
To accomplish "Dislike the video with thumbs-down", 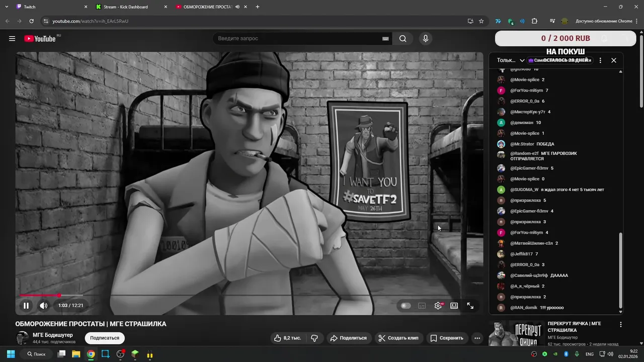I will click(x=314, y=338).
